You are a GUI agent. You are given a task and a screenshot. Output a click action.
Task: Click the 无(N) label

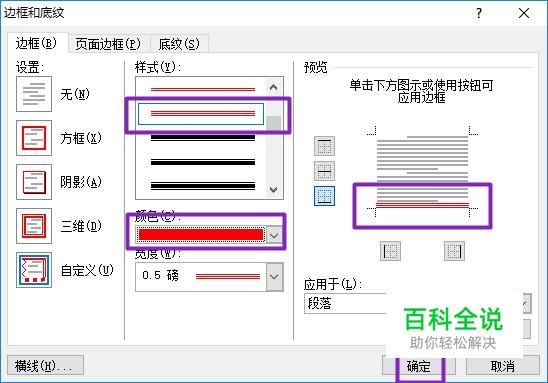pyautogui.click(x=75, y=94)
